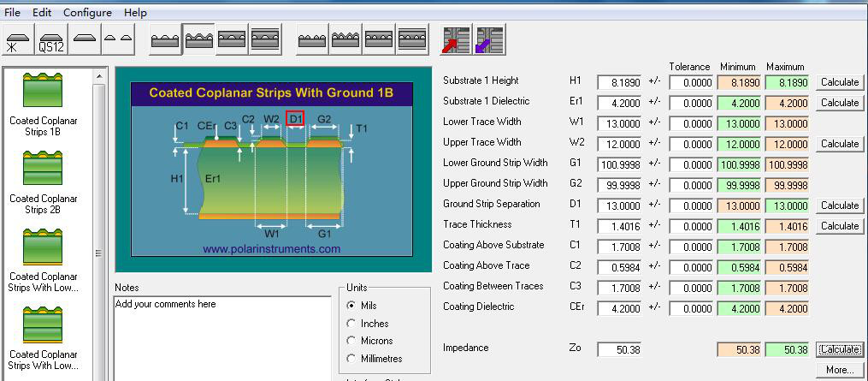Select the single trace structure toolbar icon
The width and height of the screenshot is (868, 381).
tap(85, 40)
